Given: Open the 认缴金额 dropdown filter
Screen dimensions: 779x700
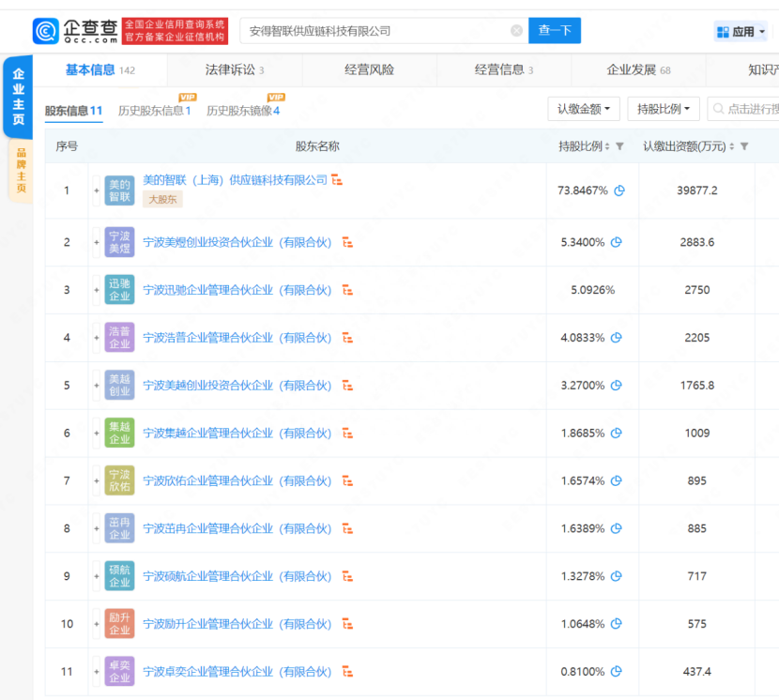Looking at the screenshot, I should pyautogui.click(x=584, y=109).
